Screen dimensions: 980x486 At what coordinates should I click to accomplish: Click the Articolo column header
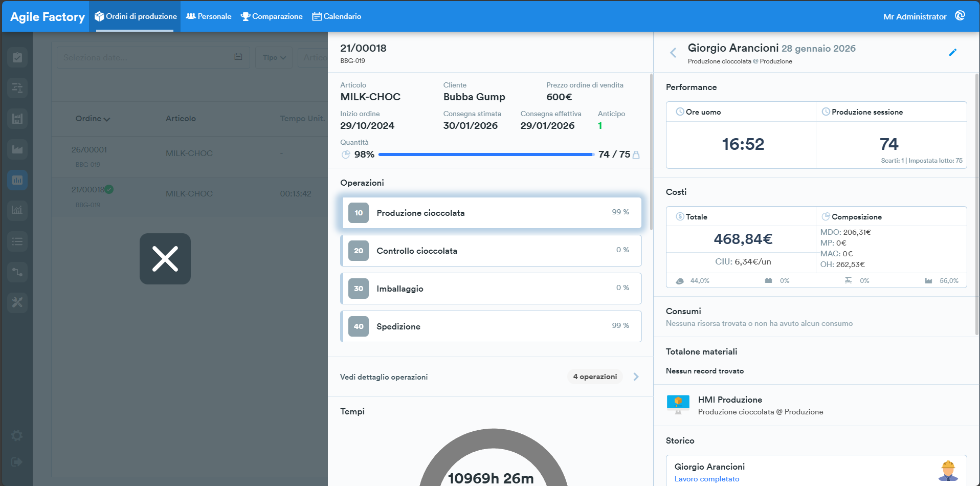181,119
